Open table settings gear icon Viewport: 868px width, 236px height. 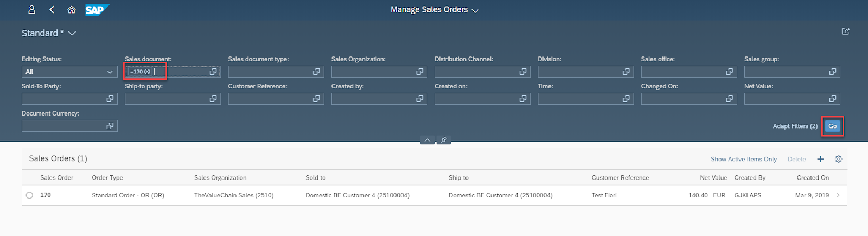pyautogui.click(x=838, y=159)
